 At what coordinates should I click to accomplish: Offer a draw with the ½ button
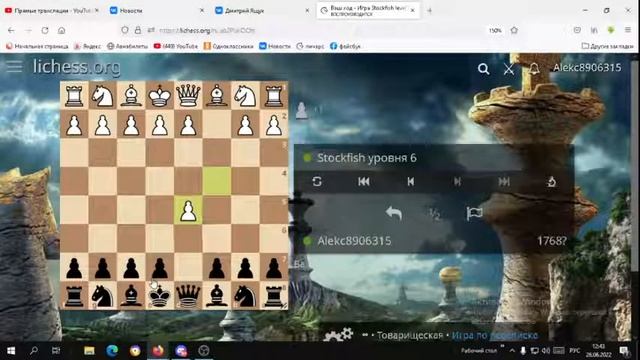(434, 213)
